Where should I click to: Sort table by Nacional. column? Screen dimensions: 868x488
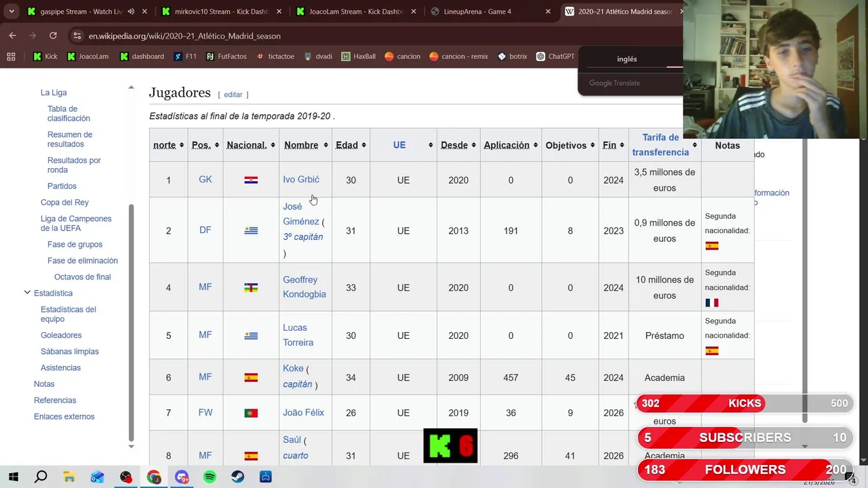coord(251,145)
